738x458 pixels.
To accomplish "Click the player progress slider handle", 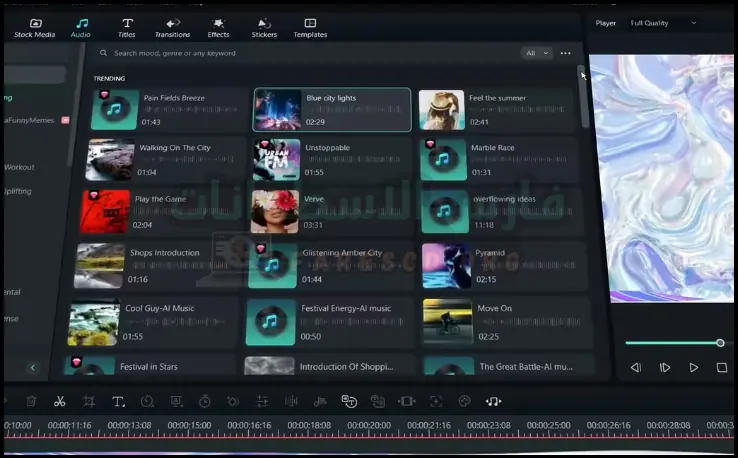I will 720,343.
